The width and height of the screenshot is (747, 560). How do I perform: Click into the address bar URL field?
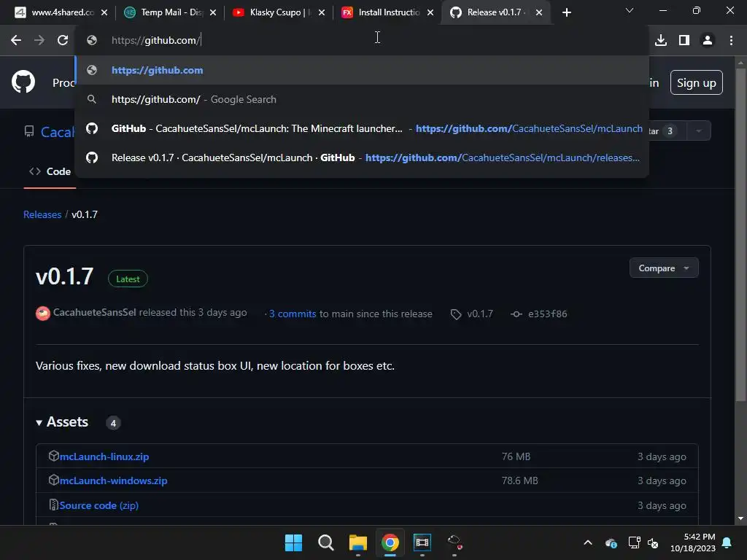pyautogui.click(x=362, y=41)
